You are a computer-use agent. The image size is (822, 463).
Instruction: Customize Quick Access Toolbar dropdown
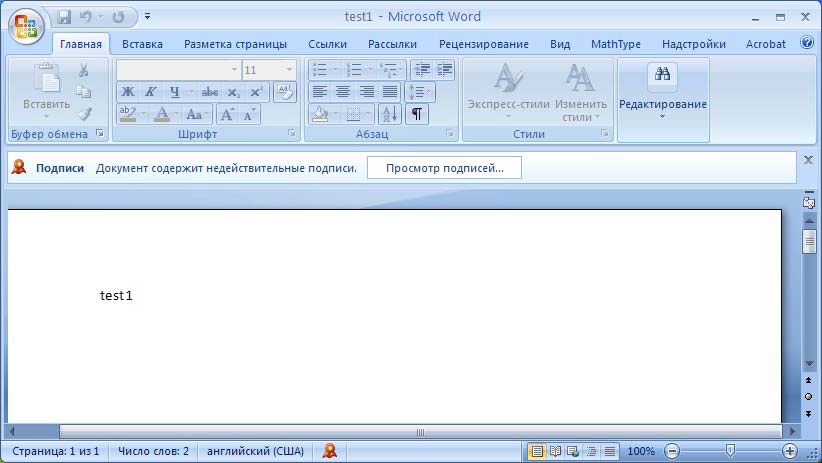tap(147, 17)
